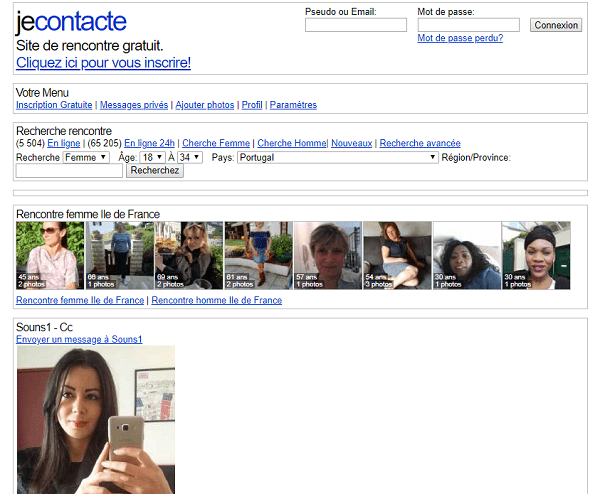Open the 69 ans profile thumbnail

189,255
